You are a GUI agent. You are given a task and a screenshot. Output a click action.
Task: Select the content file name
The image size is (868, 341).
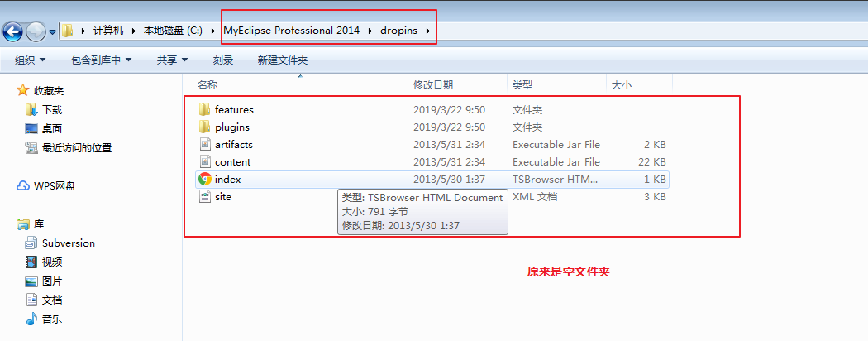(232, 162)
